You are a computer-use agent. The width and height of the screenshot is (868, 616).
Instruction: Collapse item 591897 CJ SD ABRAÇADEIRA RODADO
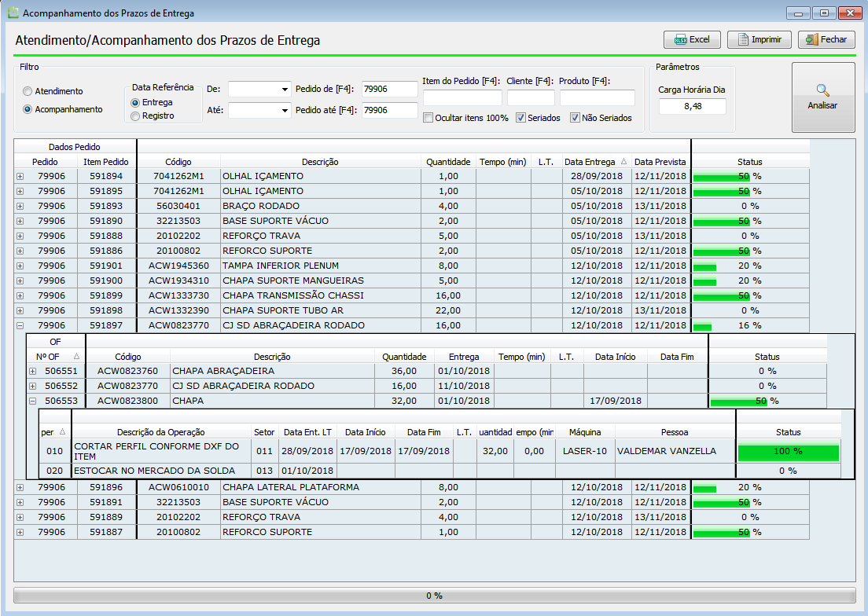click(x=20, y=326)
